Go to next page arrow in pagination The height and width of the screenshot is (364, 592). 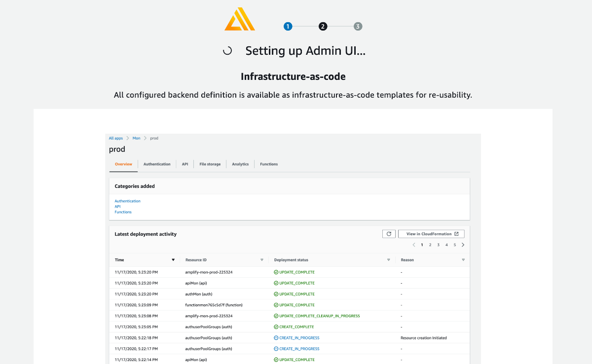pyautogui.click(x=463, y=245)
